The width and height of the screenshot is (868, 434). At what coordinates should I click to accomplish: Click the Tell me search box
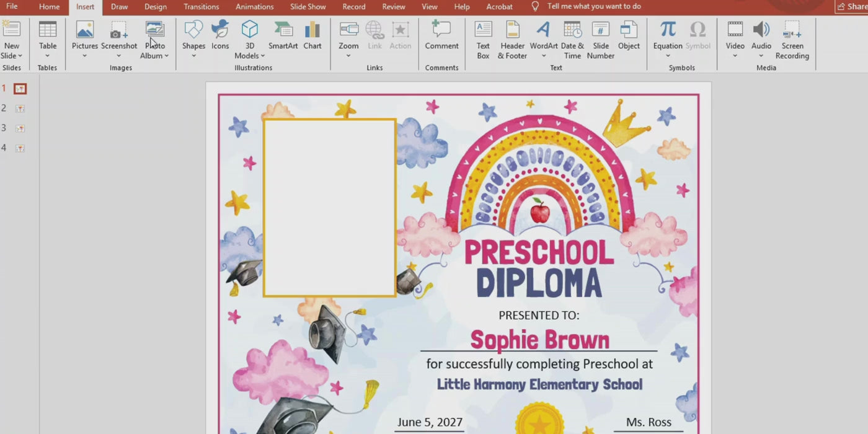pyautogui.click(x=593, y=6)
